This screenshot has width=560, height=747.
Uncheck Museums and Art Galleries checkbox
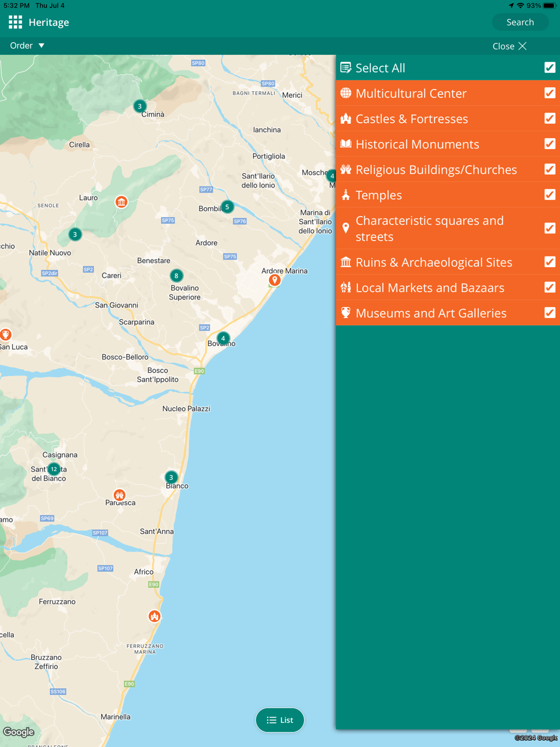pos(550,313)
